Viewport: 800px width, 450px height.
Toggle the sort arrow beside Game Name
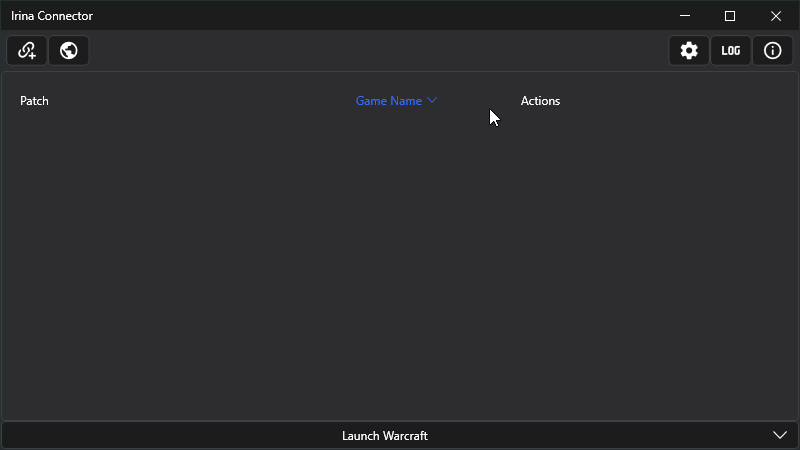[x=432, y=101]
